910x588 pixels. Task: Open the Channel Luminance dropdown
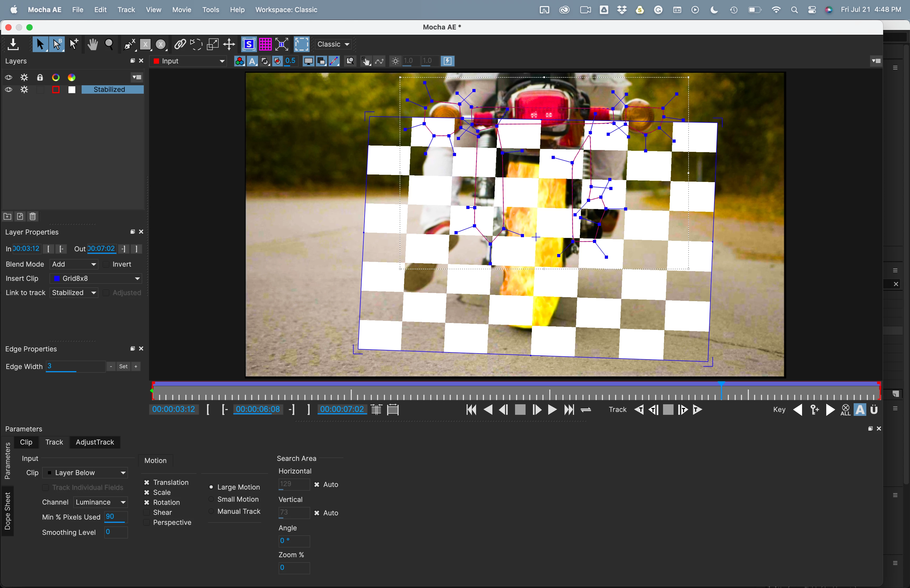[100, 502]
